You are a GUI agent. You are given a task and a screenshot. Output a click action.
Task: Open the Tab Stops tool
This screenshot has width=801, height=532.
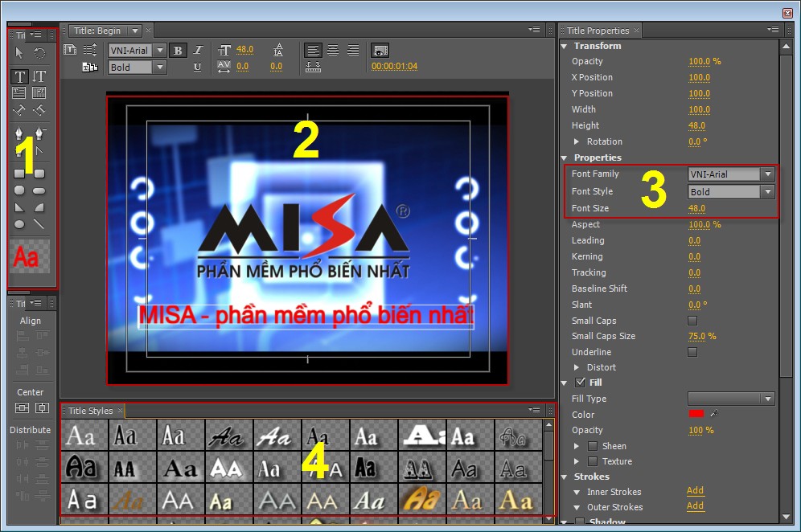(x=313, y=67)
